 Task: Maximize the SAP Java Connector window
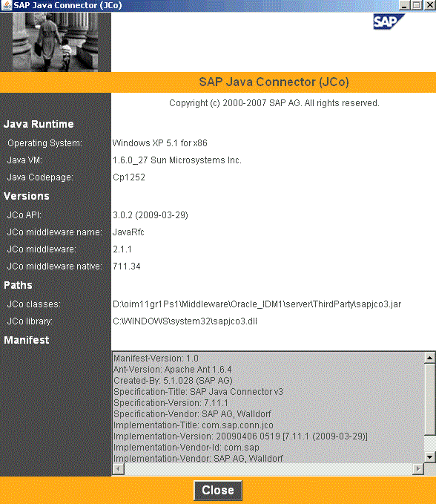pos(417,5)
